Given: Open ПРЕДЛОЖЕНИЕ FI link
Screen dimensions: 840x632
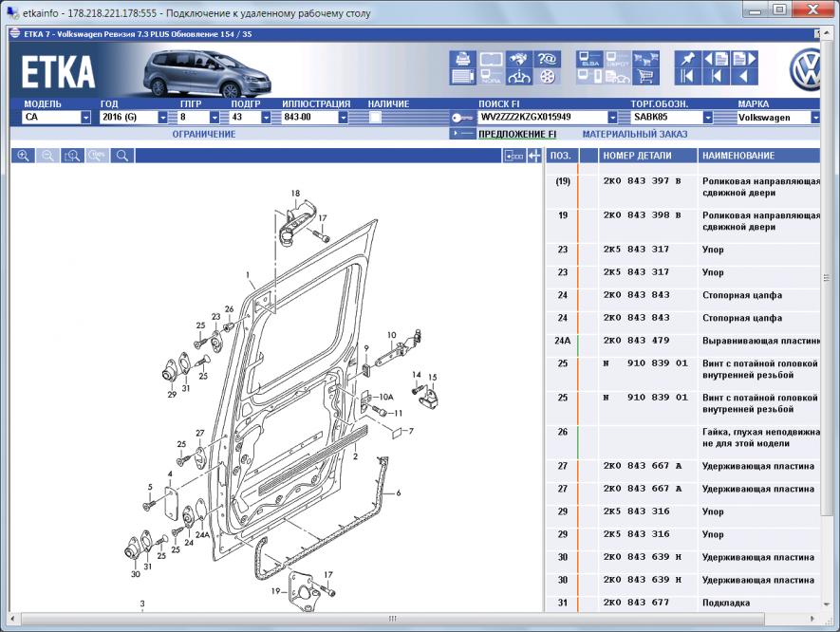Looking at the screenshot, I should (x=517, y=135).
